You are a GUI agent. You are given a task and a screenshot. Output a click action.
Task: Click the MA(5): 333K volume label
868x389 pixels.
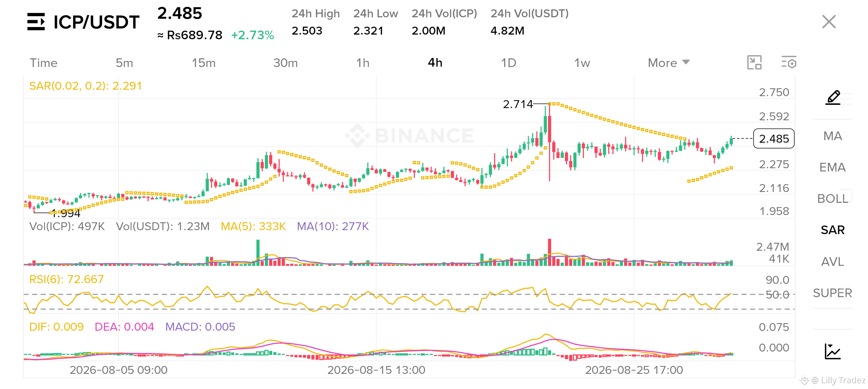(253, 226)
